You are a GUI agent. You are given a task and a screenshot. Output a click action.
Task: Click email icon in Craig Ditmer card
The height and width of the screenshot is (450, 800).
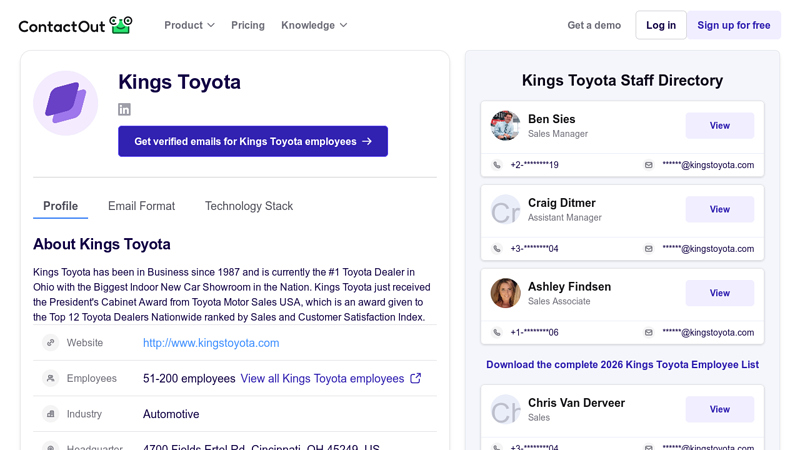(648, 248)
